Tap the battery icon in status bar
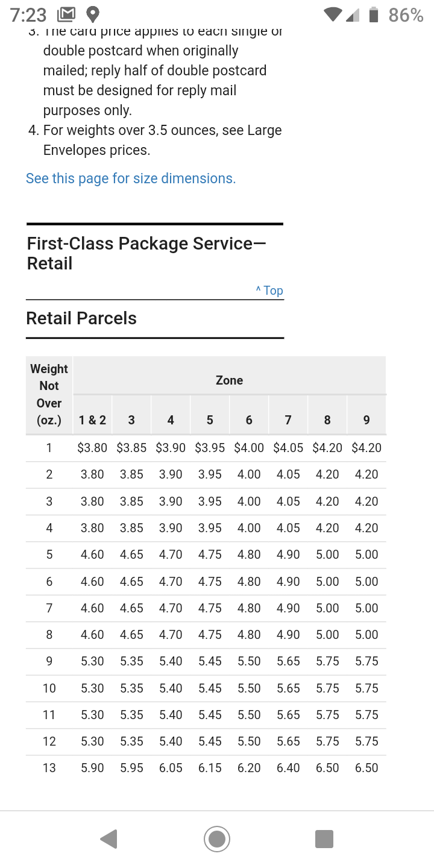Image resolution: width=434 pixels, height=868 pixels. tap(374, 14)
